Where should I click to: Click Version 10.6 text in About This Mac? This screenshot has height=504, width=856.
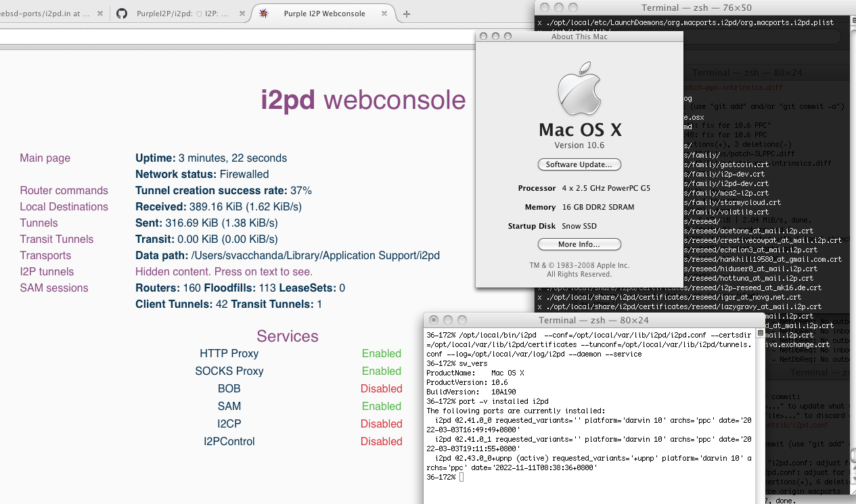tap(579, 145)
